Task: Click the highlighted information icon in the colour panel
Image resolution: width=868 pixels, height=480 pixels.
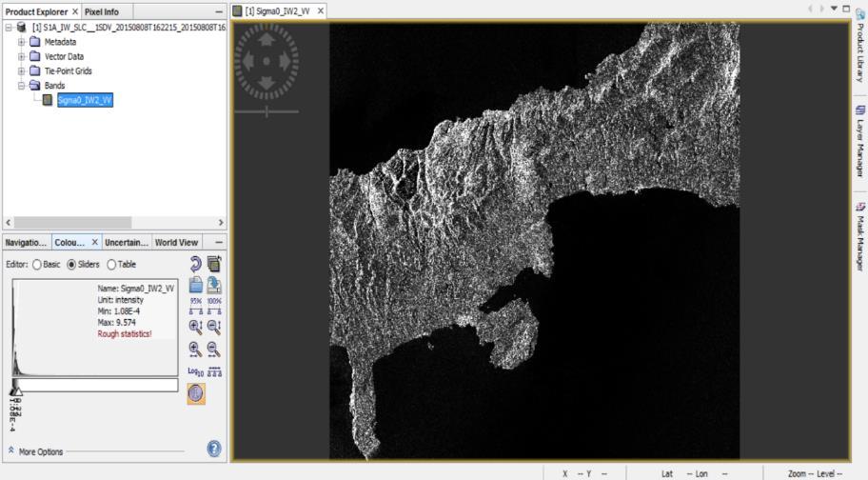Action: click(196, 393)
